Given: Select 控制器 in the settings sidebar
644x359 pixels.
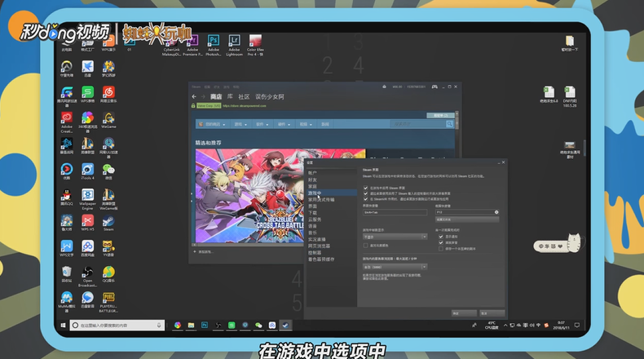Looking at the screenshot, I should pyautogui.click(x=315, y=252).
